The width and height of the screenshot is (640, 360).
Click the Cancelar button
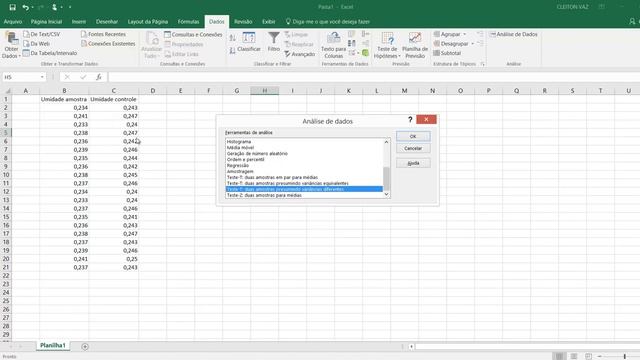click(413, 149)
